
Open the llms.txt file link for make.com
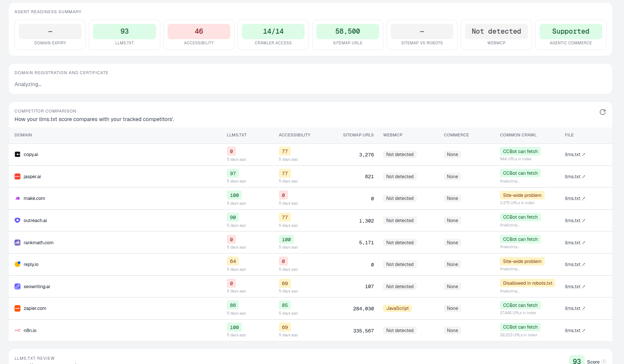coord(575,198)
